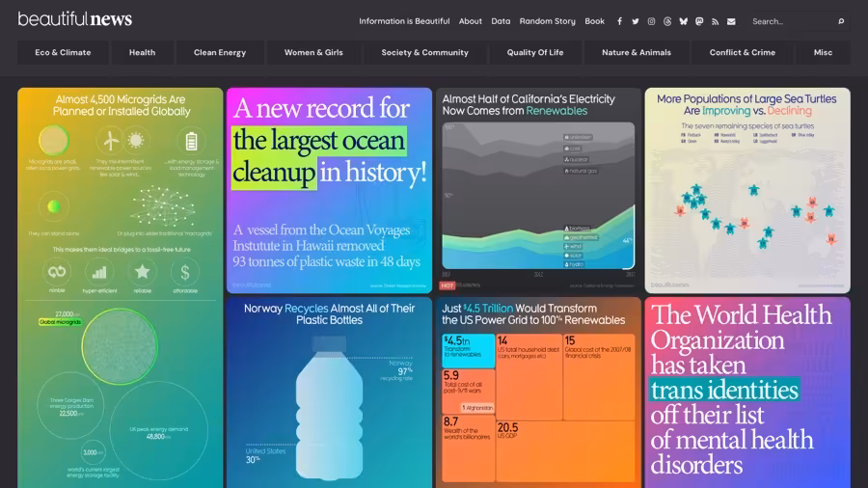Image resolution: width=868 pixels, height=488 pixels.
Task: Open the About page link
Action: [470, 21]
